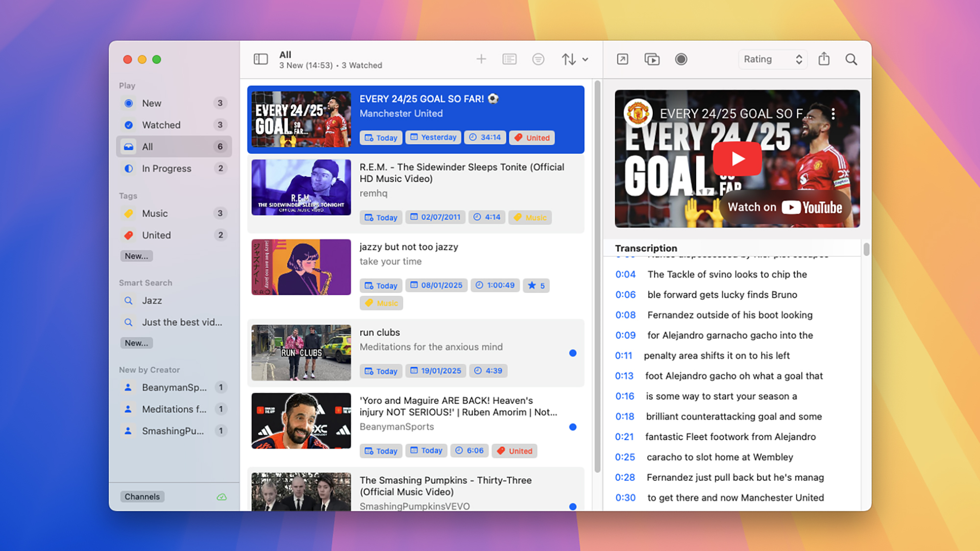Viewport: 980px width, 551px height.
Task: Play the YouTube video preview
Action: [737, 159]
